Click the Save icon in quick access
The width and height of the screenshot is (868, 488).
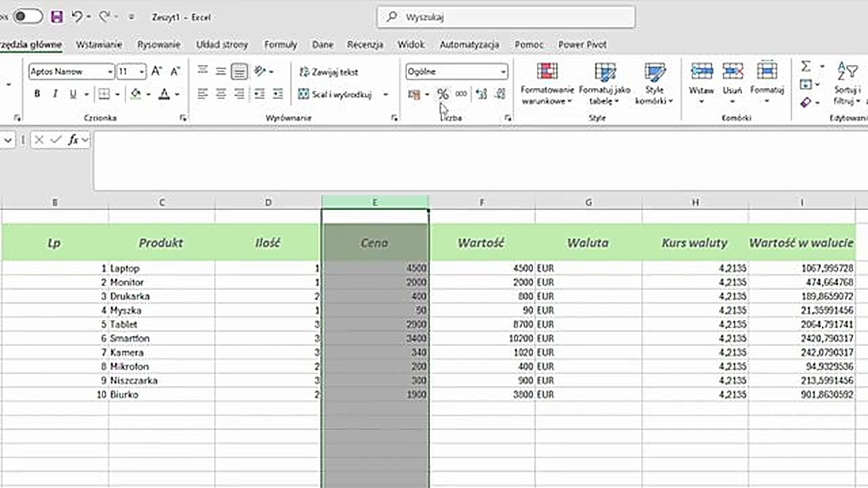point(57,17)
